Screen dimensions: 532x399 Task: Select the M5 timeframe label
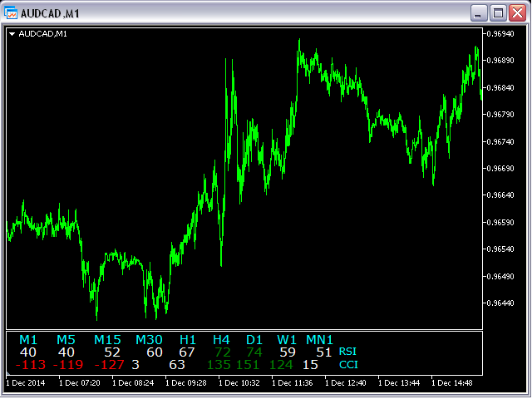coord(66,339)
